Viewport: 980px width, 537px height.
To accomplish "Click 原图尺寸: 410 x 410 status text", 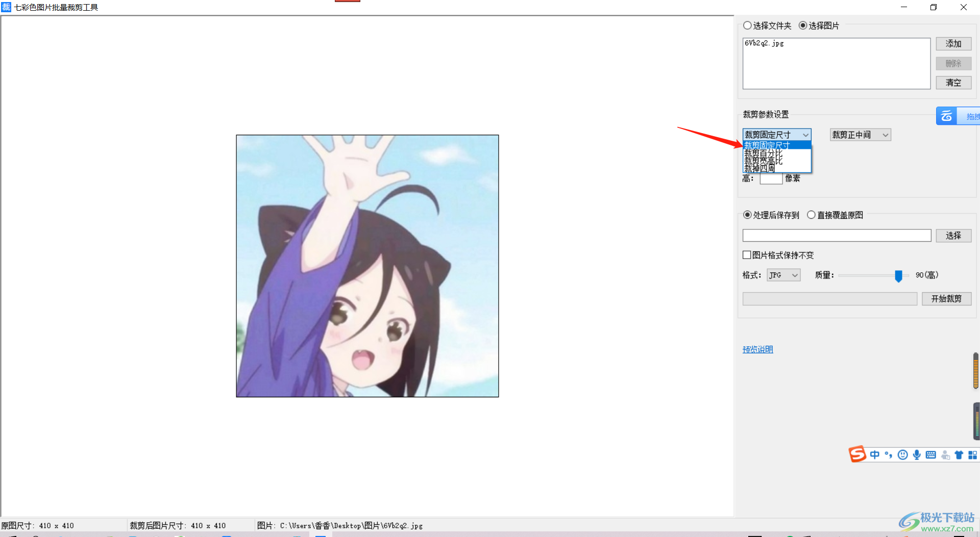I will (38, 525).
